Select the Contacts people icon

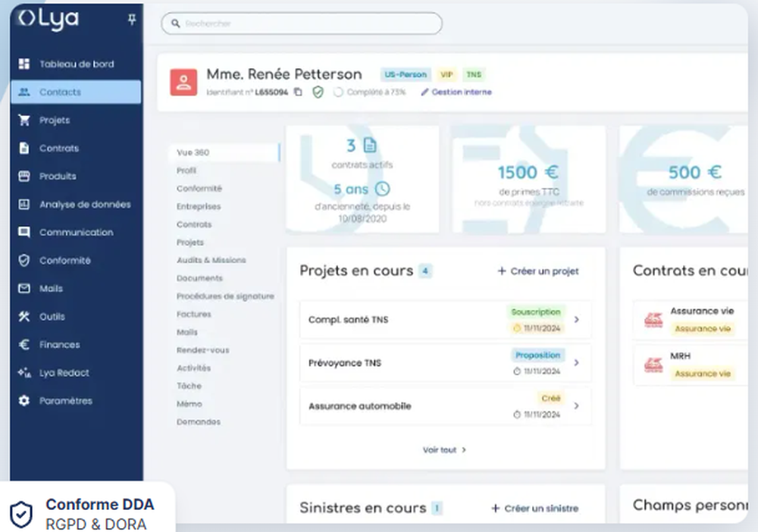[x=24, y=92]
